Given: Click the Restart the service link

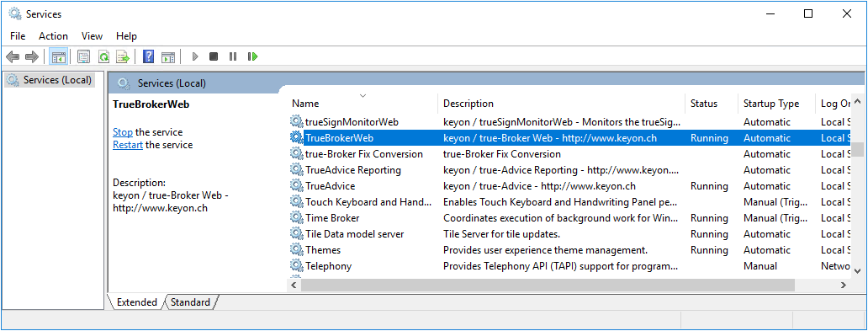Looking at the screenshot, I should [x=128, y=145].
